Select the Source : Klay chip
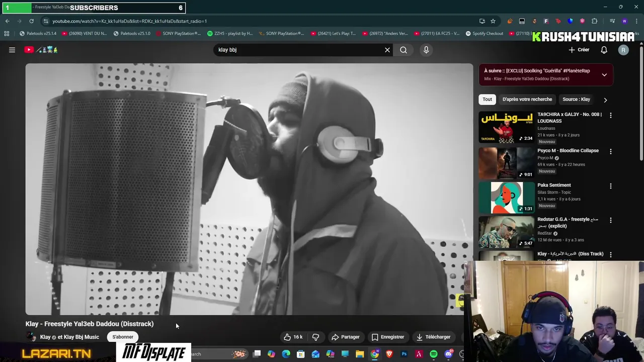The image size is (644, 362). 576,100
